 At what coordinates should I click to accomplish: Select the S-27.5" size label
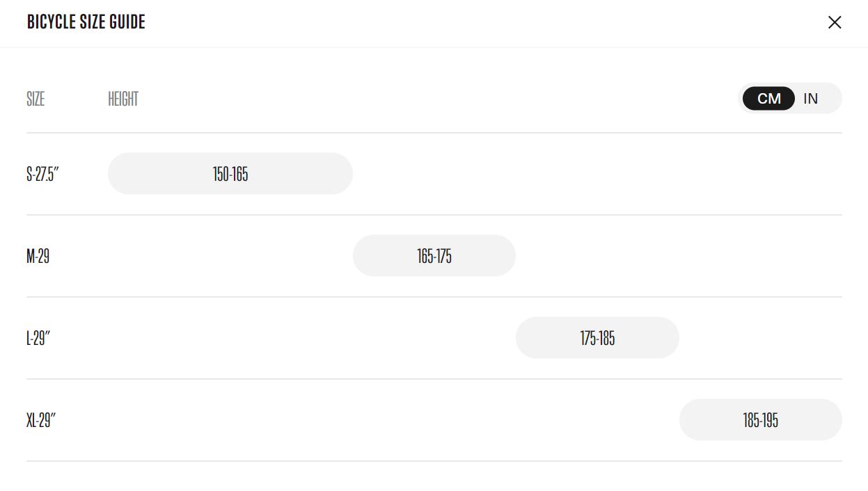[x=43, y=174]
